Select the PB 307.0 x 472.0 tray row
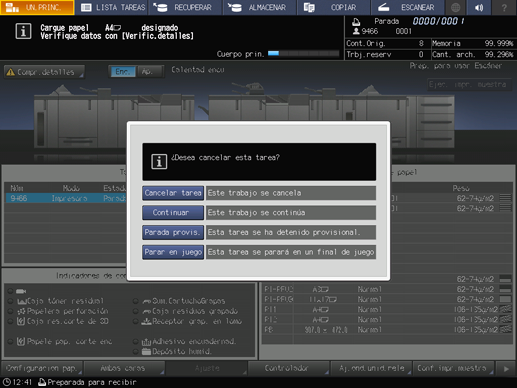This screenshot has height=388, width=517. click(387, 330)
